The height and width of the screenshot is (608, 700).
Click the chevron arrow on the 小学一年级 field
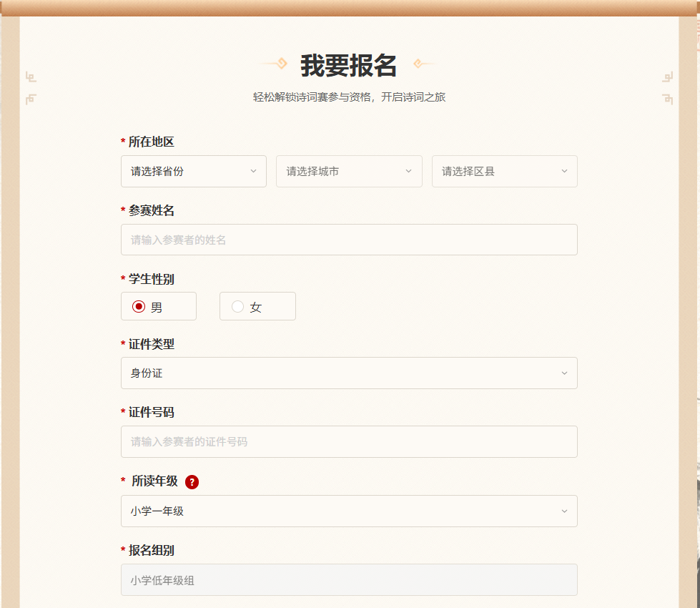pos(564,511)
